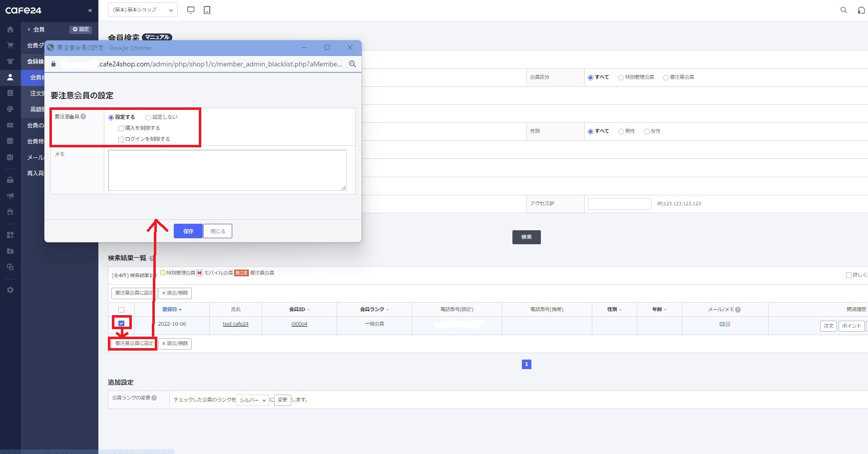The width and height of the screenshot is (868, 454).
Task: Sort by 会員ID column header
Action: (x=299, y=309)
